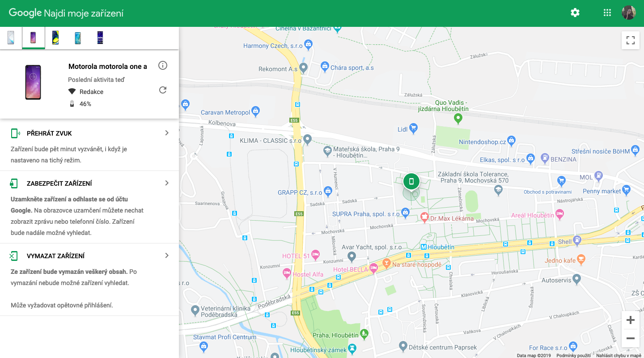
Task: Click Nahlásit chybu v mapě link
Action: 619,356
